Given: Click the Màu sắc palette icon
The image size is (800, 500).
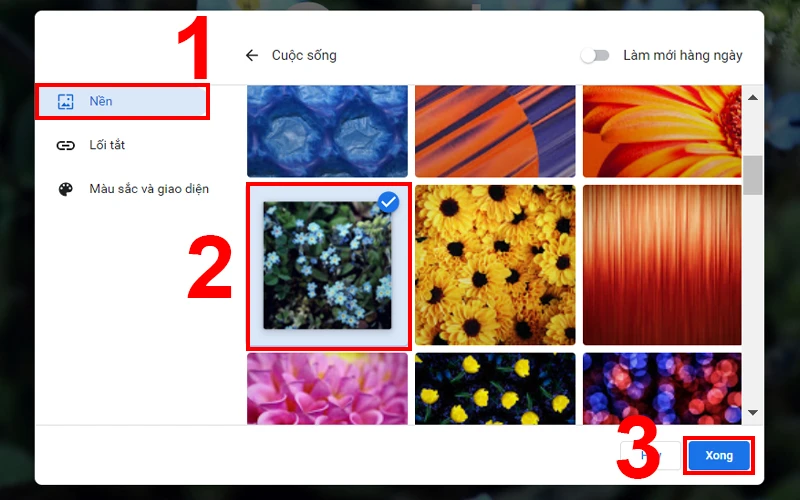Looking at the screenshot, I should (65, 189).
